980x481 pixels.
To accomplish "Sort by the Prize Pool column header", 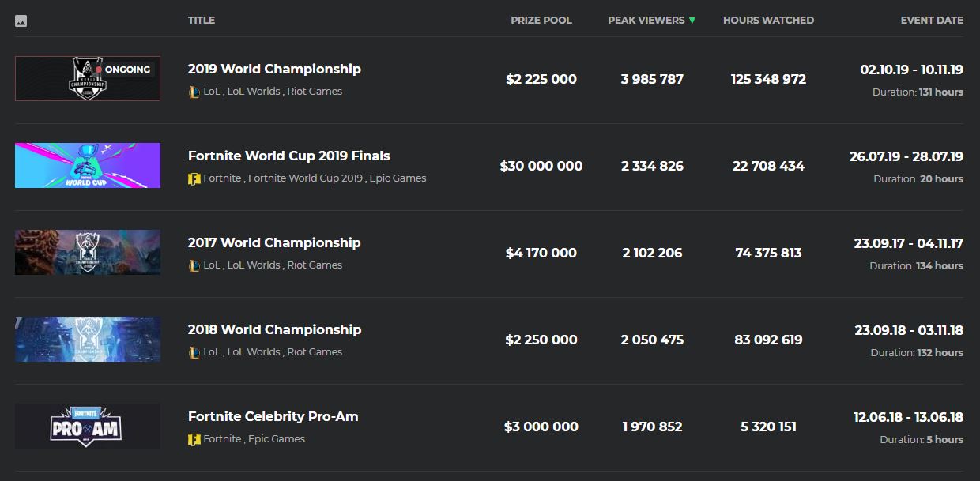I will click(541, 21).
